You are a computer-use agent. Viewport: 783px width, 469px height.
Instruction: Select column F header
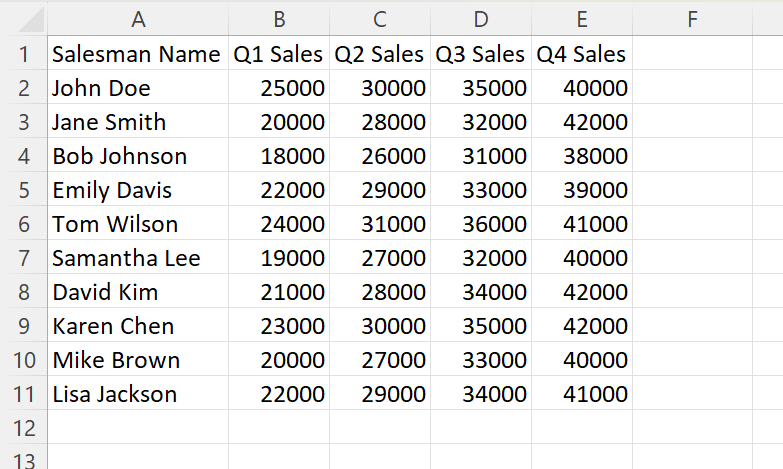point(692,18)
